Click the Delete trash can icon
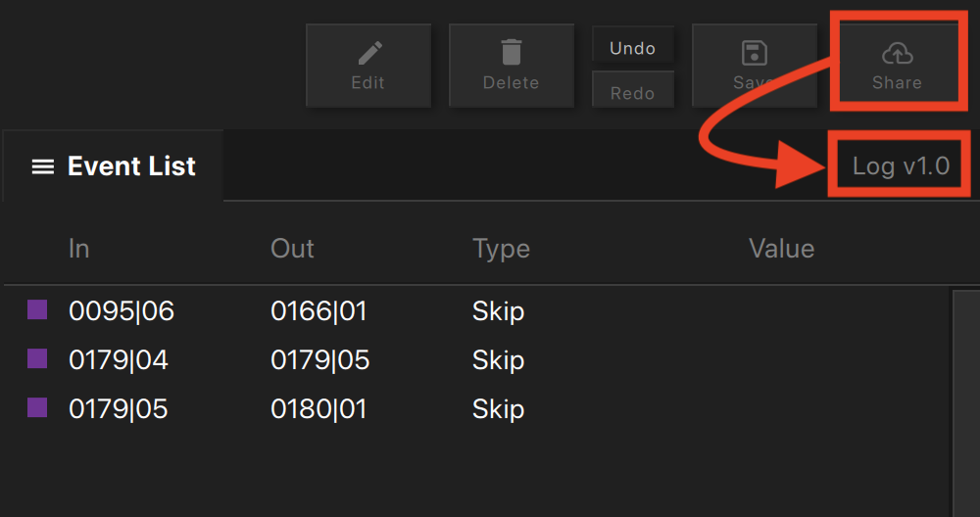This screenshot has width=980, height=517. (x=512, y=53)
